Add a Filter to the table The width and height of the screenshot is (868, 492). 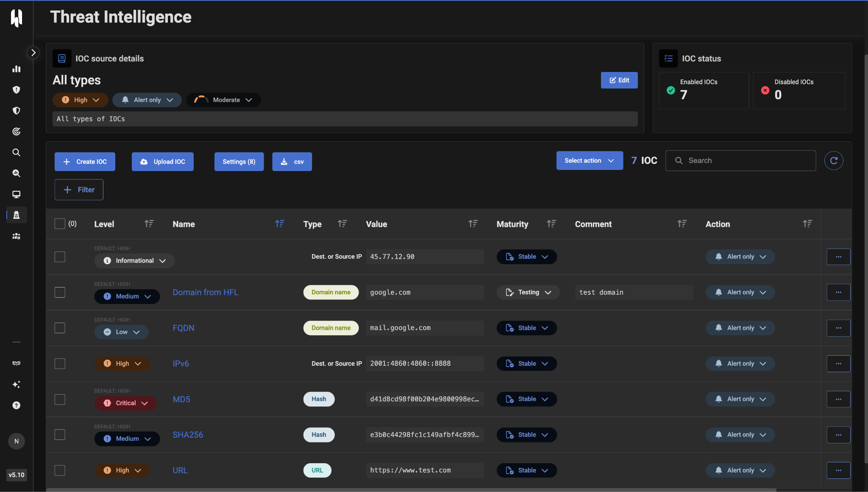click(x=79, y=190)
